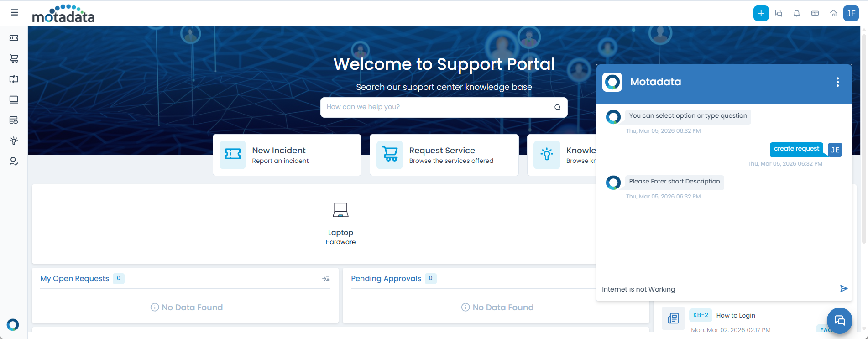Screen dimensions: 868x339
Task: Open the notifications bell icon
Action: coord(797,13)
